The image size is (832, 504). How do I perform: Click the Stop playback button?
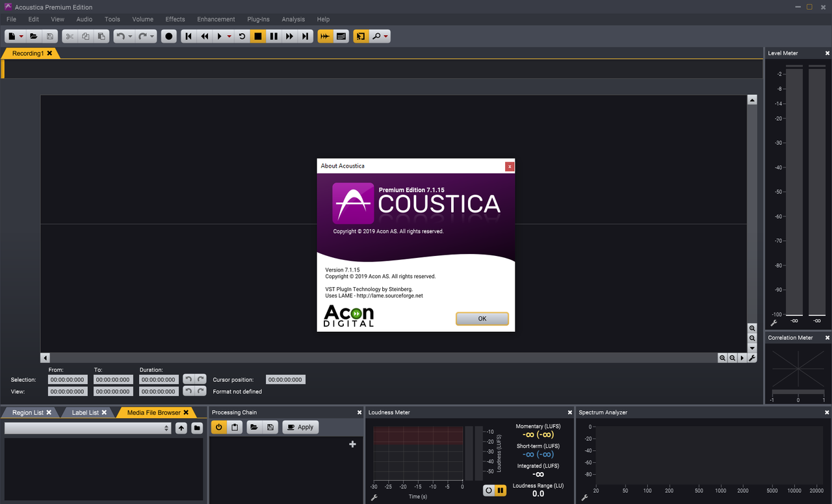point(258,36)
